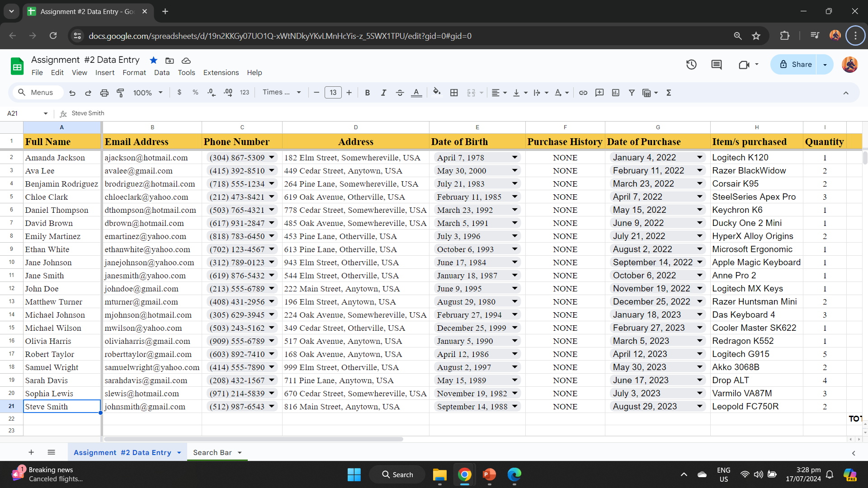
Task: Create a filter with the funnel icon
Action: pyautogui.click(x=632, y=93)
